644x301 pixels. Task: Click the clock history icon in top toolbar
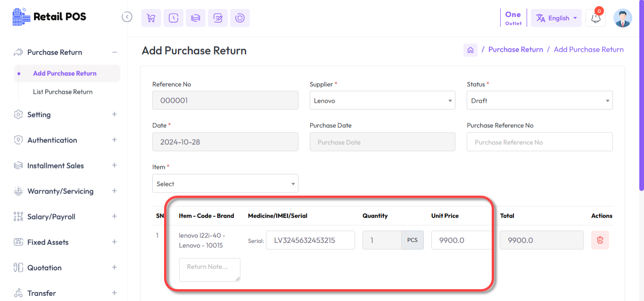173,17
